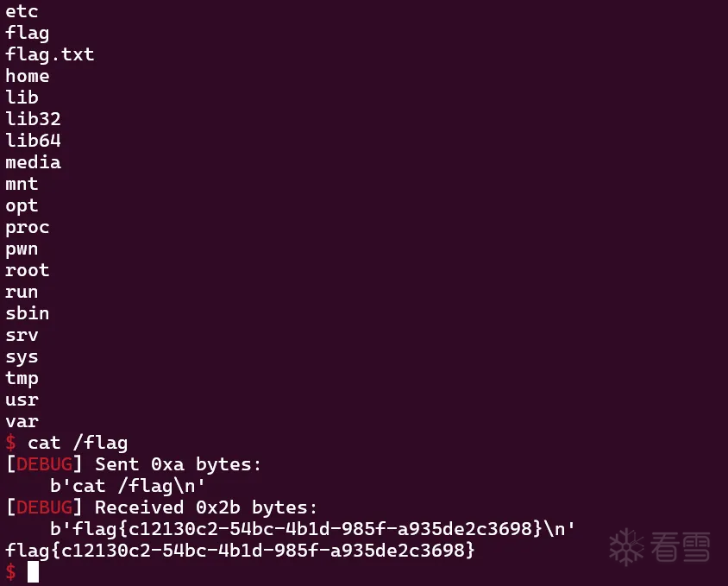728x586 pixels.
Task: Click the typed cat /flag command
Action: 78,443
